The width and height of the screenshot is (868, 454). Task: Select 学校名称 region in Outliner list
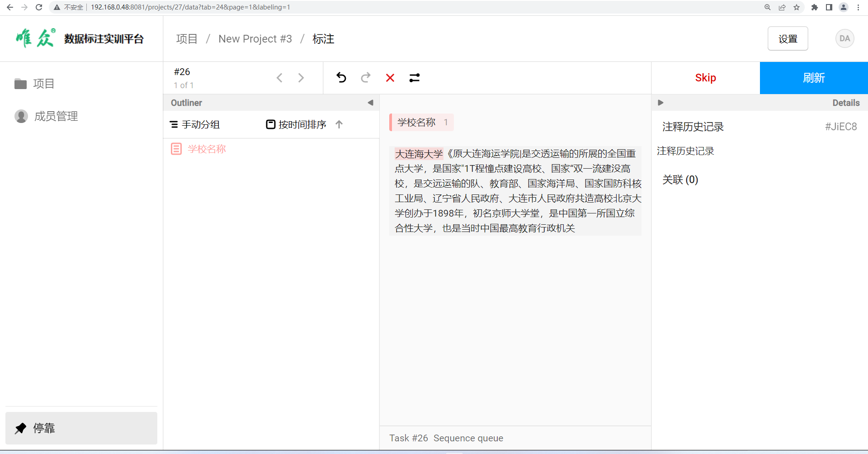pos(207,149)
